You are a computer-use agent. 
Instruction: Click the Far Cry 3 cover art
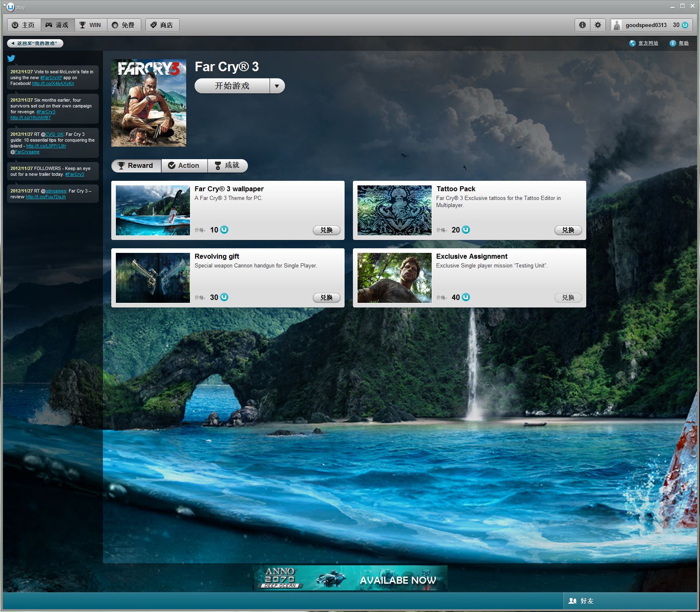pyautogui.click(x=149, y=103)
